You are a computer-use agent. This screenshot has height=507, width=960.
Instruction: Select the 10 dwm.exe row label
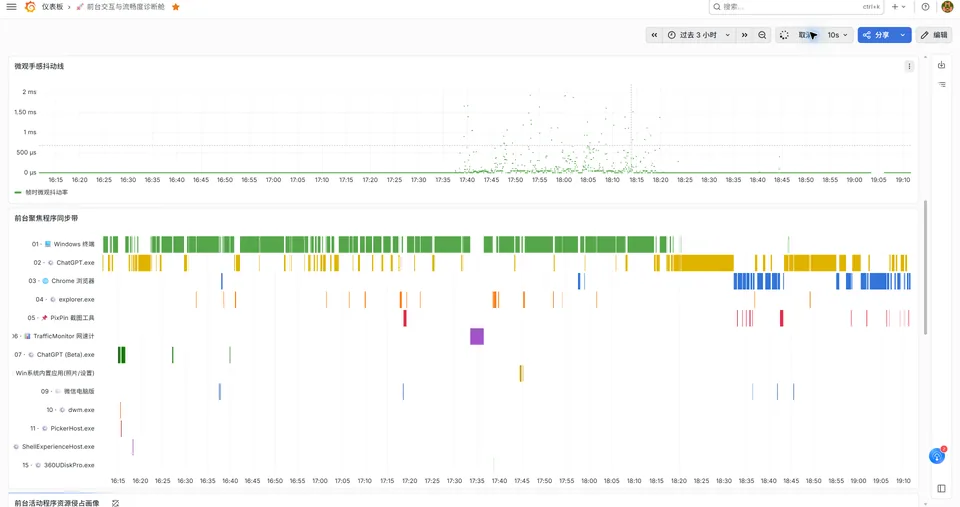(70, 410)
